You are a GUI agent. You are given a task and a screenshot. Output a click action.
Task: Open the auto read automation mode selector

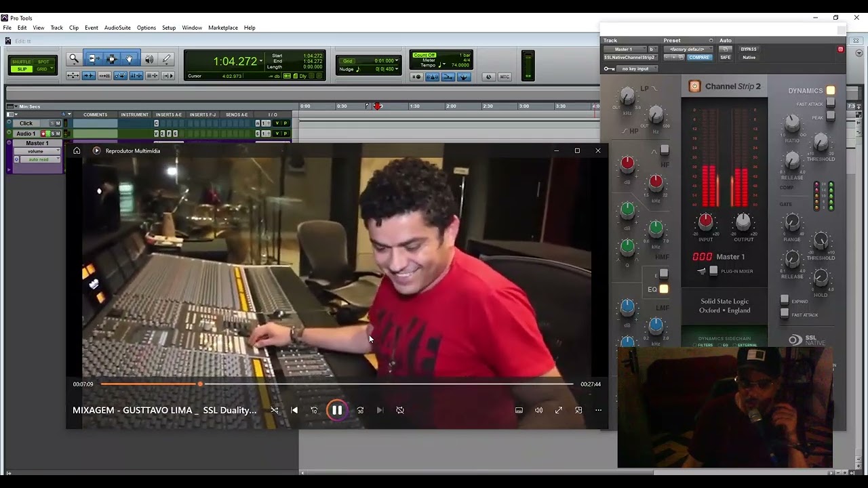[x=40, y=159]
